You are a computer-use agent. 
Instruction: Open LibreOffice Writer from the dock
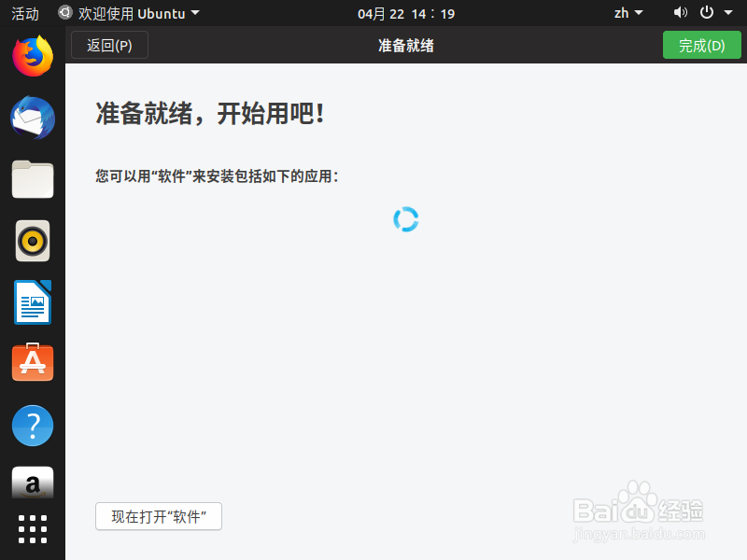[33, 302]
